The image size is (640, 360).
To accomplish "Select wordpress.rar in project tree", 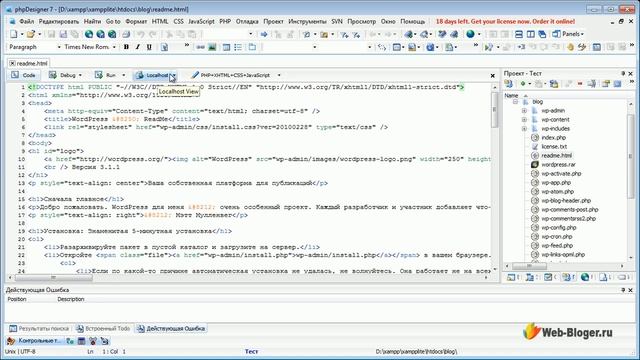I will (558, 164).
